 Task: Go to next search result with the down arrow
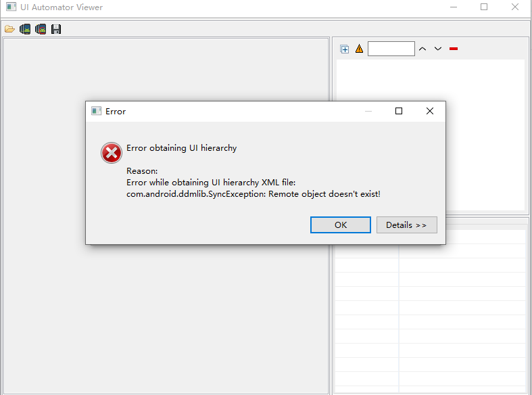pyautogui.click(x=438, y=49)
